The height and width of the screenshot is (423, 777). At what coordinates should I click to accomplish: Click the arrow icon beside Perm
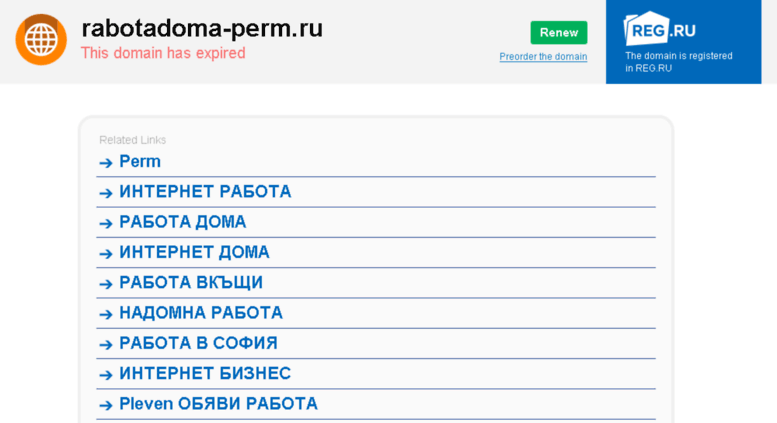coord(106,162)
